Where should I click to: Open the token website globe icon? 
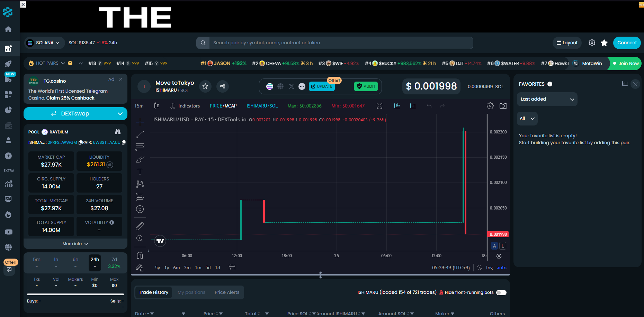point(280,86)
